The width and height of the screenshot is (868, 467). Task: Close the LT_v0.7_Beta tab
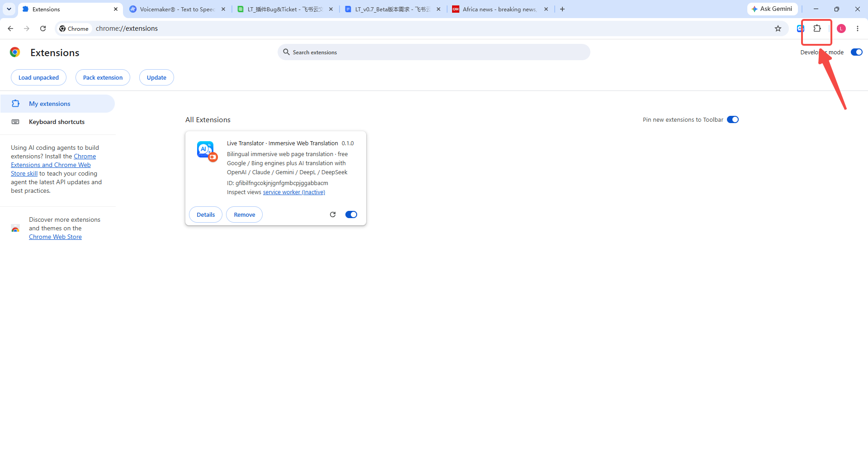pyautogui.click(x=439, y=9)
